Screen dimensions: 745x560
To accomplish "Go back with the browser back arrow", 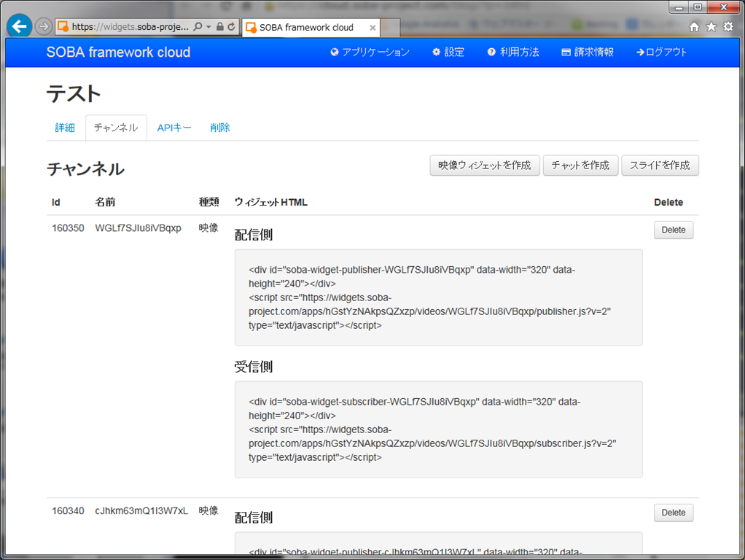I will (20, 26).
